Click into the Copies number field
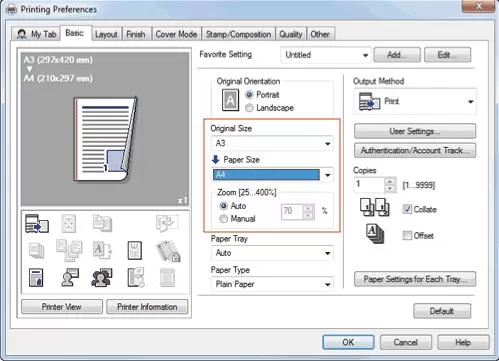The height and width of the screenshot is (361, 499). coord(369,185)
